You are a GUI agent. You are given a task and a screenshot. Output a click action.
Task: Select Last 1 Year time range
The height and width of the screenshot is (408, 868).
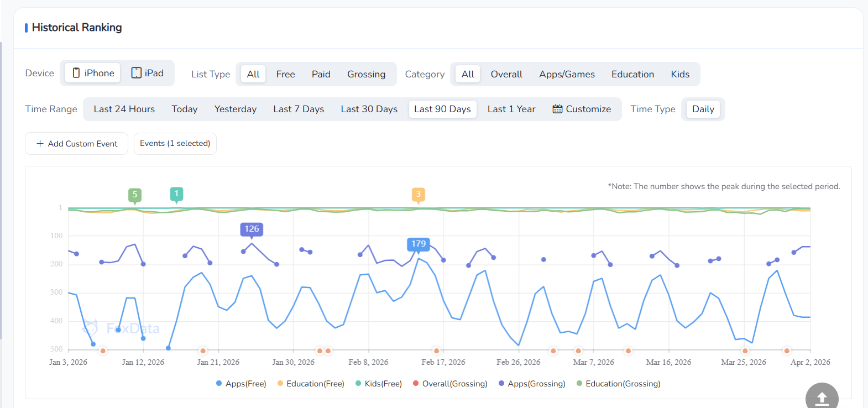coord(511,109)
